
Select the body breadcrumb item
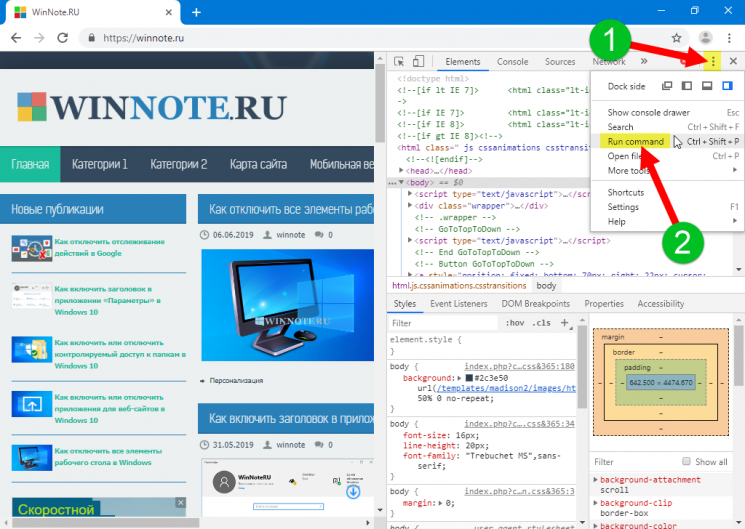546,286
